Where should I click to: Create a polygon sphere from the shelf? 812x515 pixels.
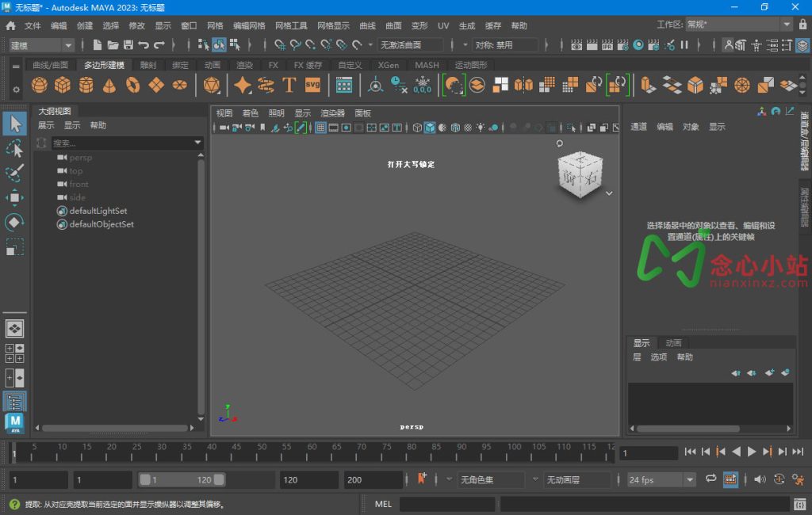click(x=40, y=85)
